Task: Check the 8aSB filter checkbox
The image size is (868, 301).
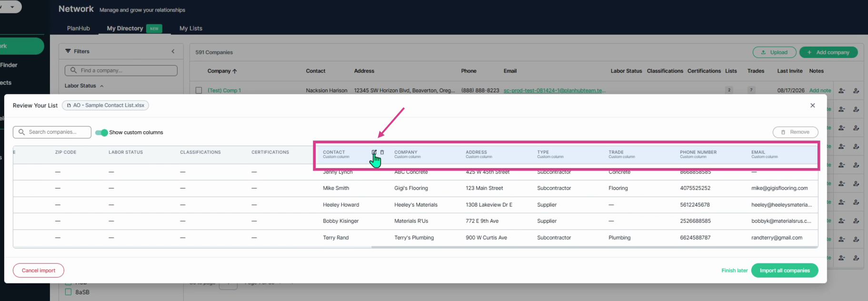Action: [68, 292]
